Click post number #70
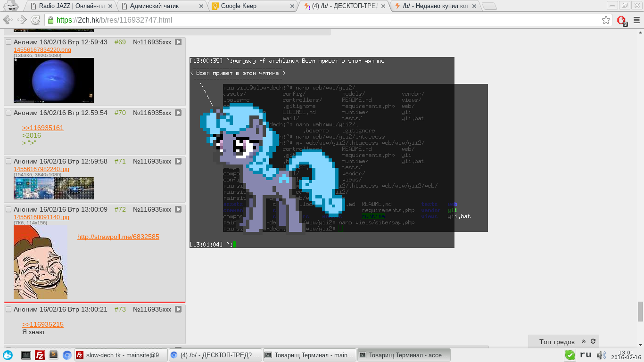Image resolution: width=644 pixels, height=362 pixels. (120, 113)
